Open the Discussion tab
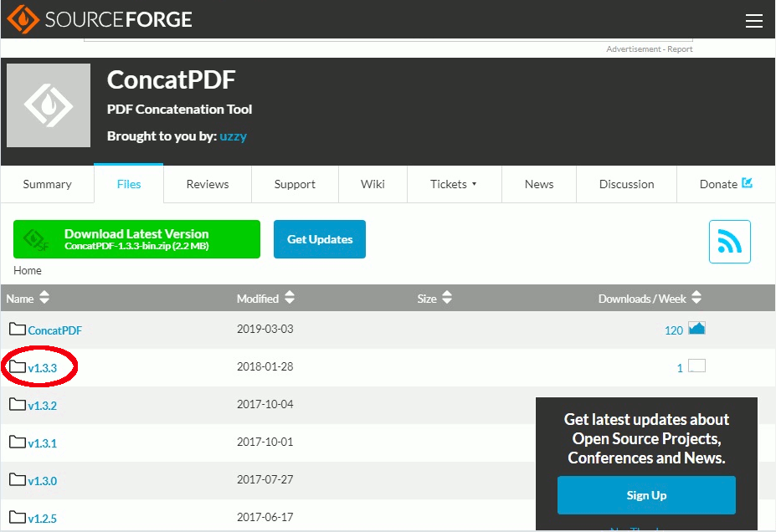Image resolution: width=776 pixels, height=532 pixels. click(x=626, y=184)
